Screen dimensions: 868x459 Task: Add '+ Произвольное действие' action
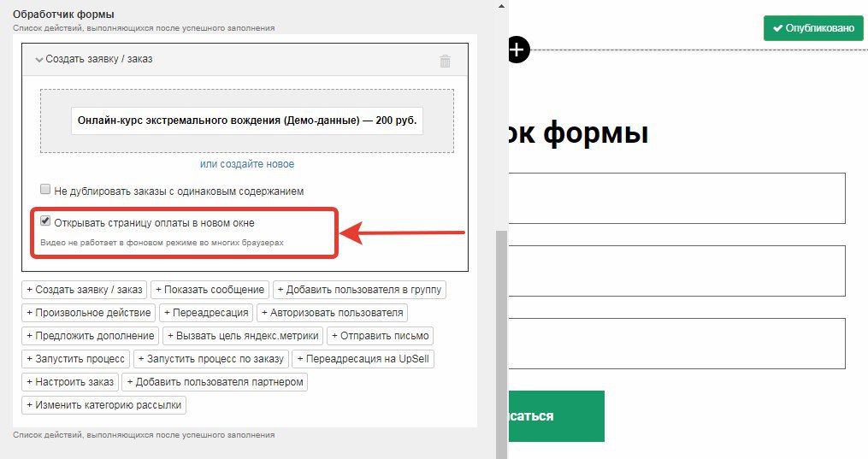(x=89, y=313)
